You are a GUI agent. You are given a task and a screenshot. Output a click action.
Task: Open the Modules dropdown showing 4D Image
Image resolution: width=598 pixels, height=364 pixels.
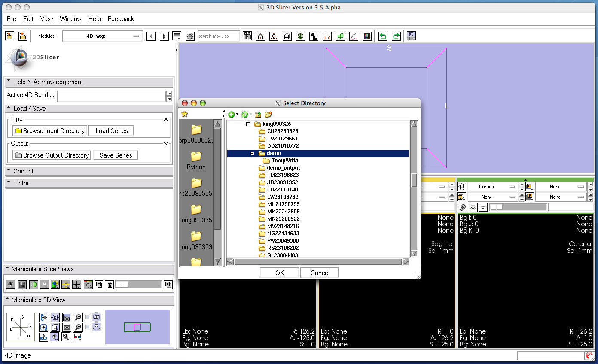point(102,36)
